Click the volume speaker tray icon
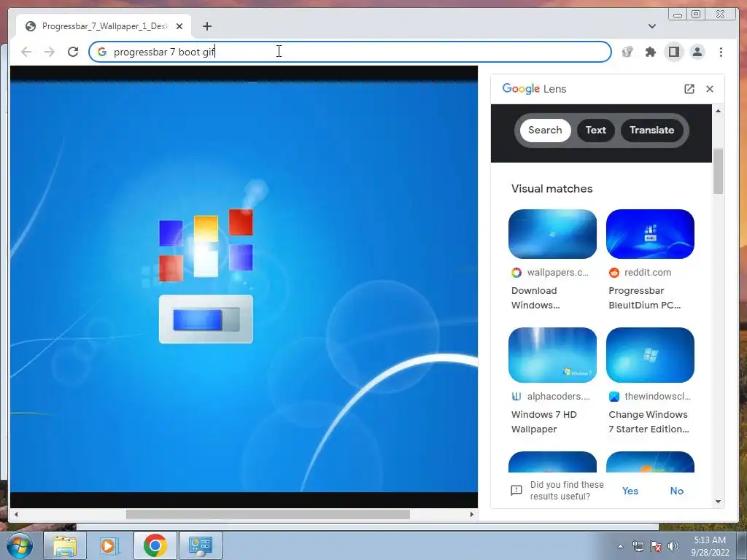Viewport: 747px width, 560px height. click(x=673, y=546)
